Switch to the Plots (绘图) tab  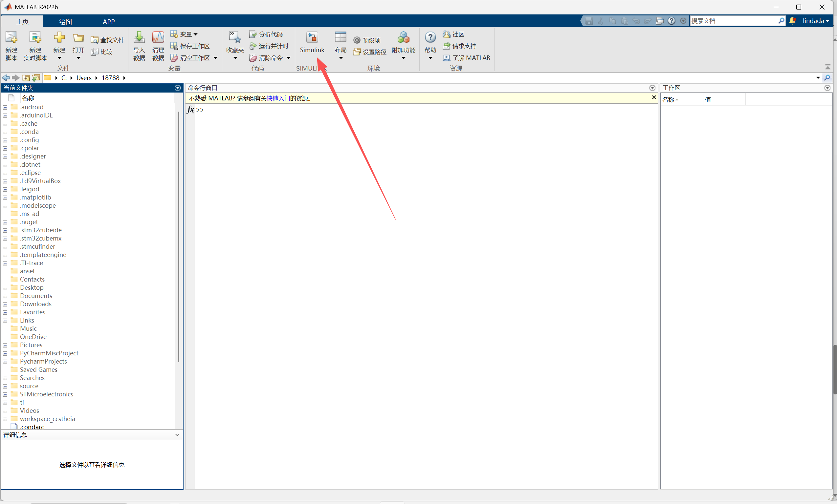[65, 21]
